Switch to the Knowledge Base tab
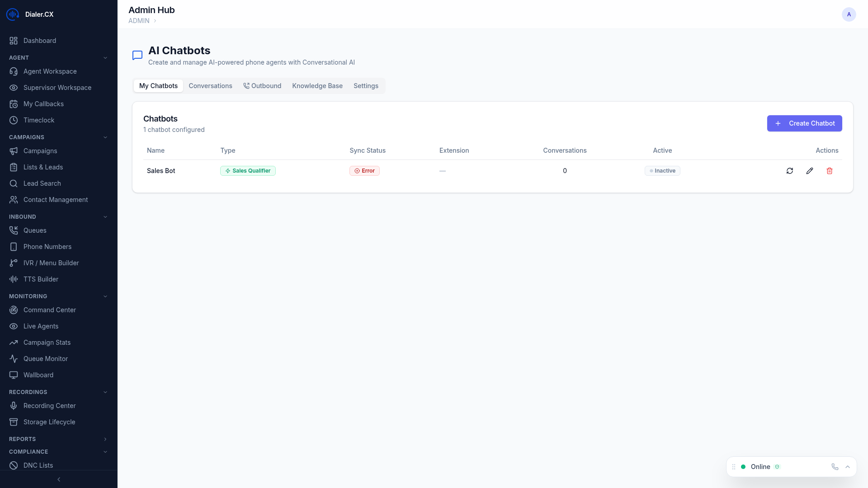 pos(317,86)
